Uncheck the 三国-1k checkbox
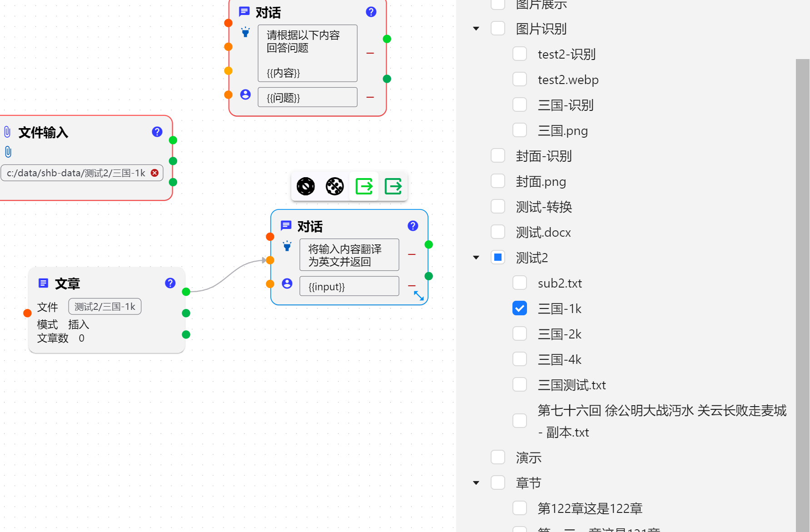 coord(520,308)
